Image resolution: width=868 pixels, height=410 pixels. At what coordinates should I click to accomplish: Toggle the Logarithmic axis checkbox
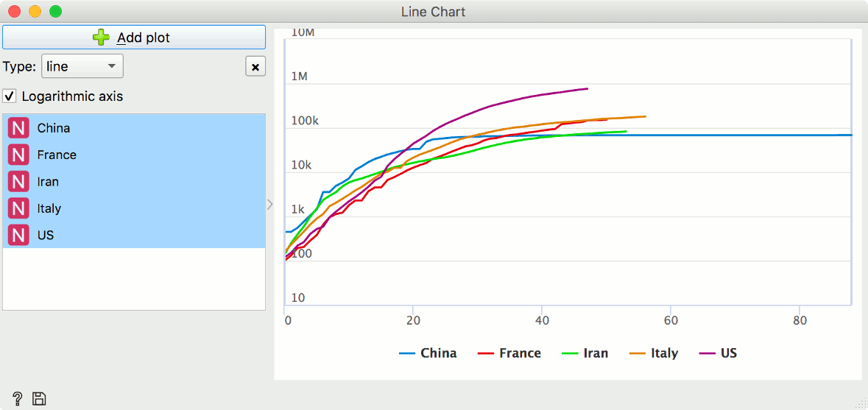(x=10, y=96)
